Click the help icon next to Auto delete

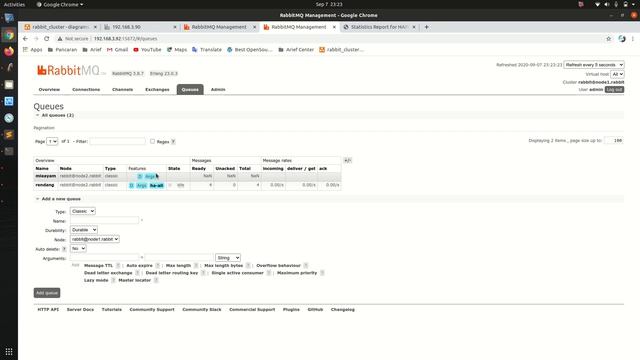(64, 249)
